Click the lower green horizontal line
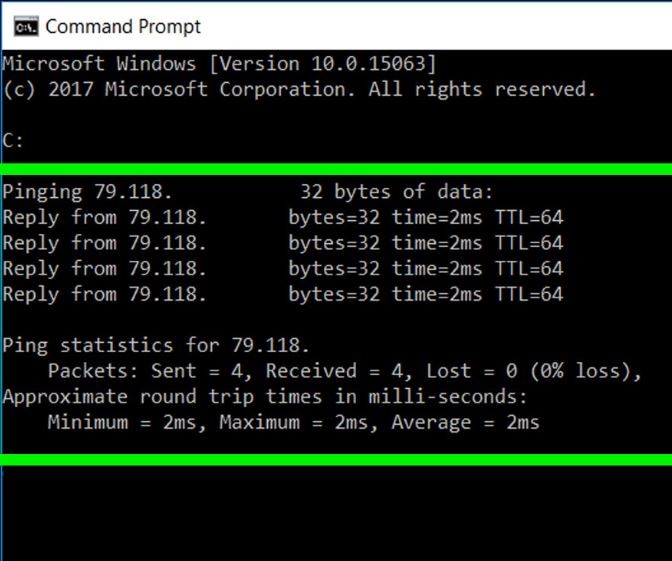 [336, 460]
